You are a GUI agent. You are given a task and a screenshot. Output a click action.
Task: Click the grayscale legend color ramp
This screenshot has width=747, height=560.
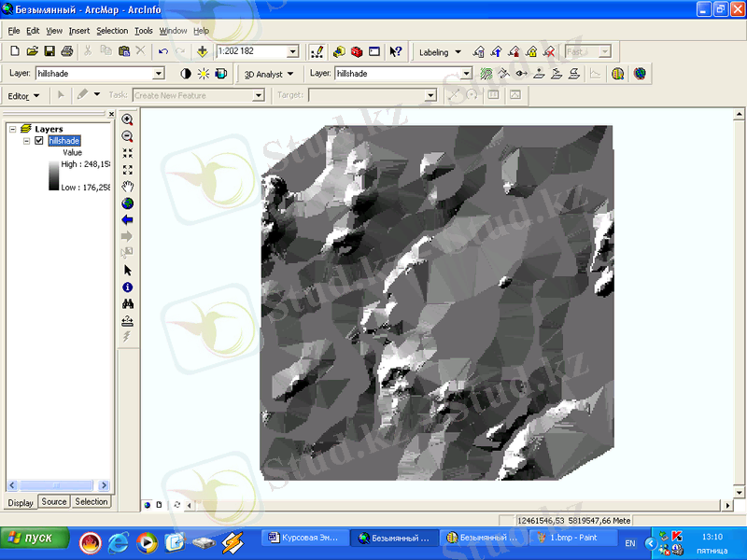click(x=52, y=175)
